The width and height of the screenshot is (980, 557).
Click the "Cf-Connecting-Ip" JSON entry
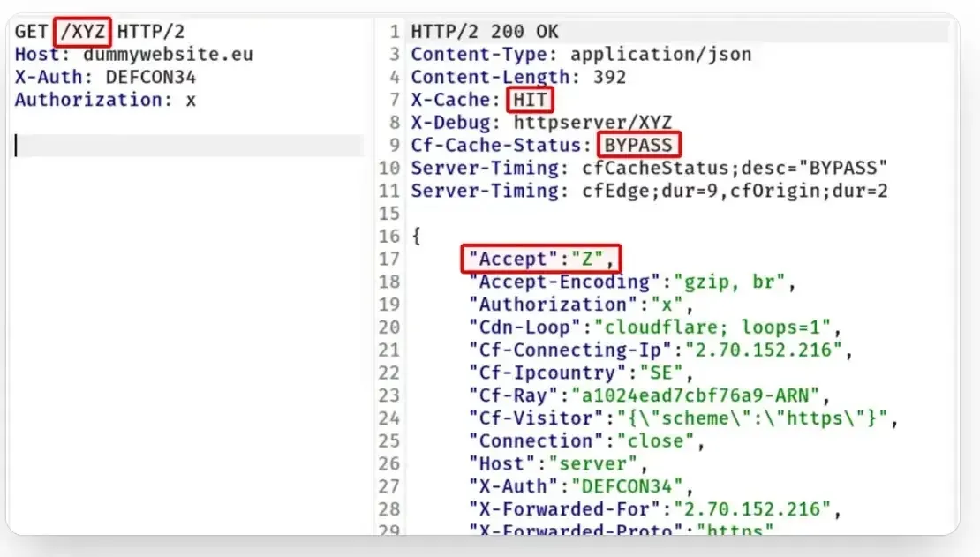click(x=660, y=350)
